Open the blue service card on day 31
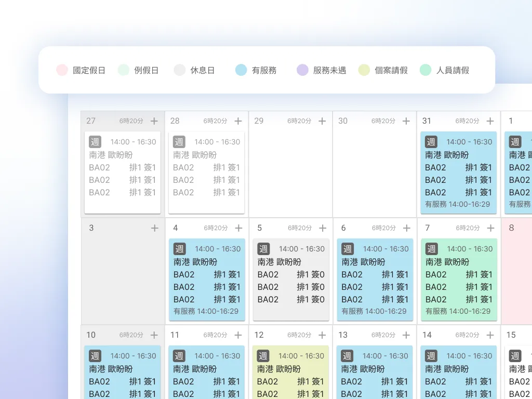This screenshot has width=532, height=399. (458, 172)
